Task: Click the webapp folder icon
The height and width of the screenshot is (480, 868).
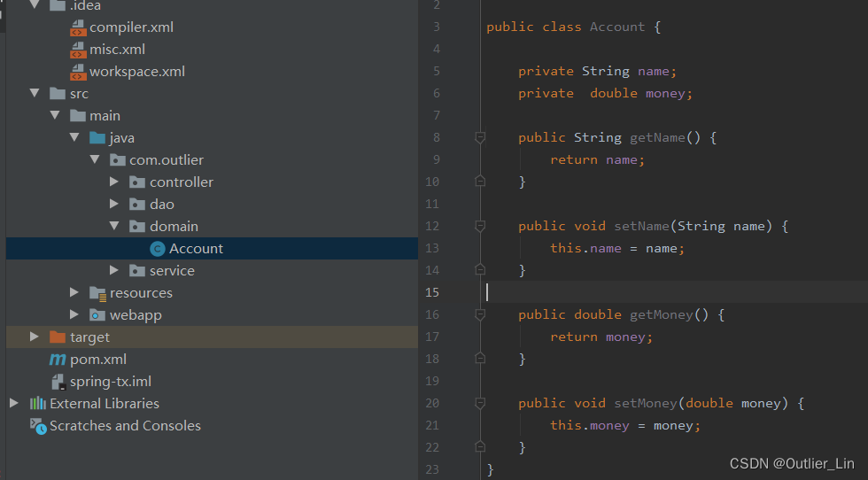Action: click(97, 315)
